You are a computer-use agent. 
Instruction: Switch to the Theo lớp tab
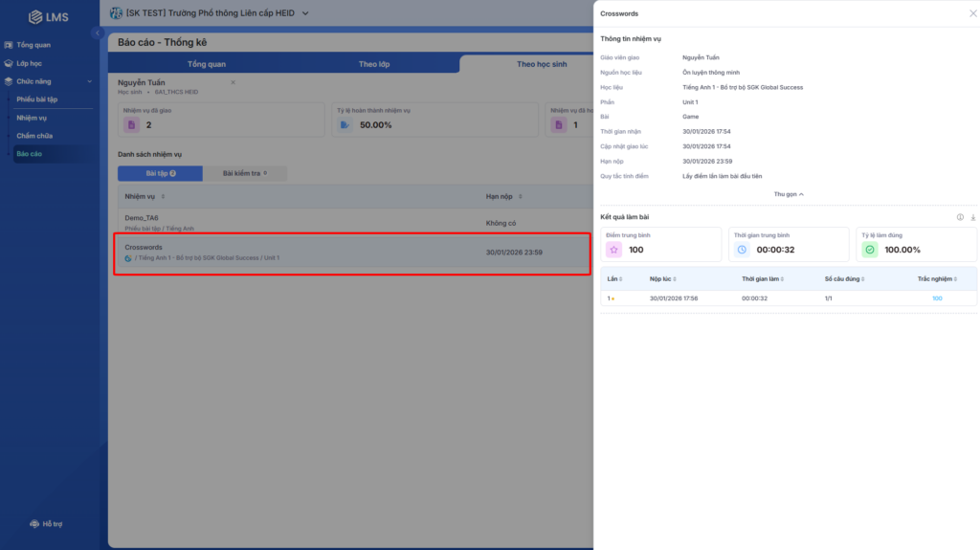(x=374, y=64)
